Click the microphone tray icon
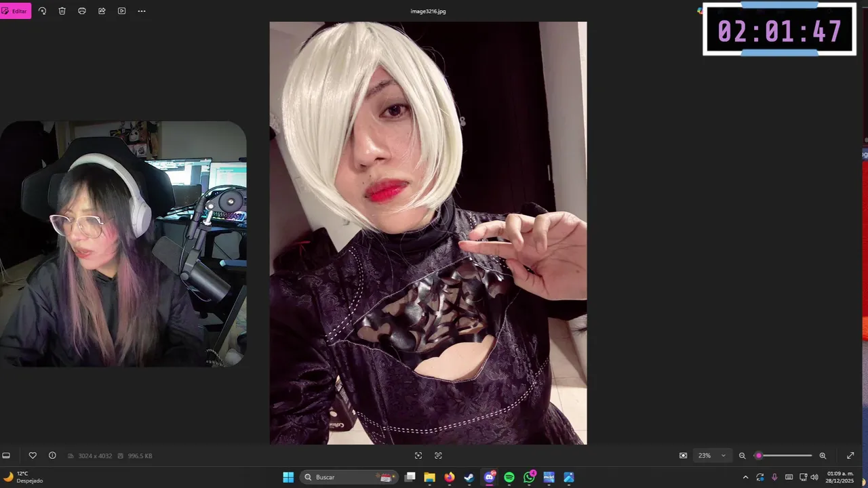Screen dimensions: 868x488 pos(774,477)
